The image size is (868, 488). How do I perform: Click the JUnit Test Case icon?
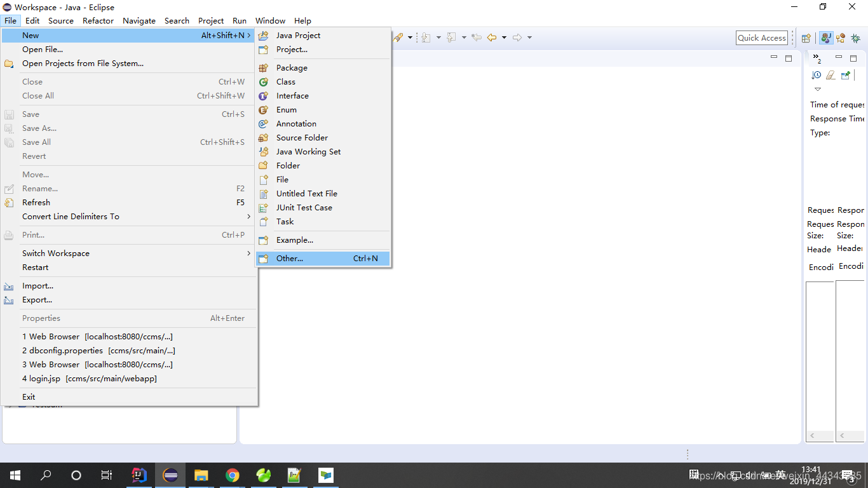(x=263, y=208)
